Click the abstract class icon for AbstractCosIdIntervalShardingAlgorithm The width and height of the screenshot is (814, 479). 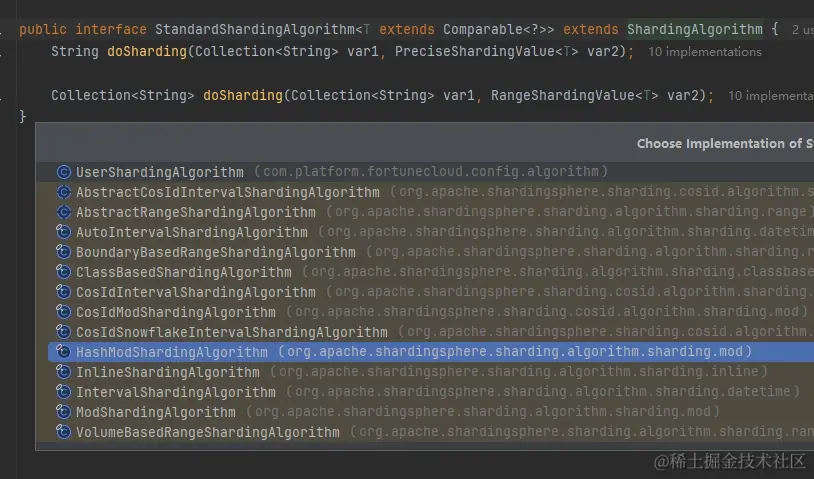pos(63,192)
